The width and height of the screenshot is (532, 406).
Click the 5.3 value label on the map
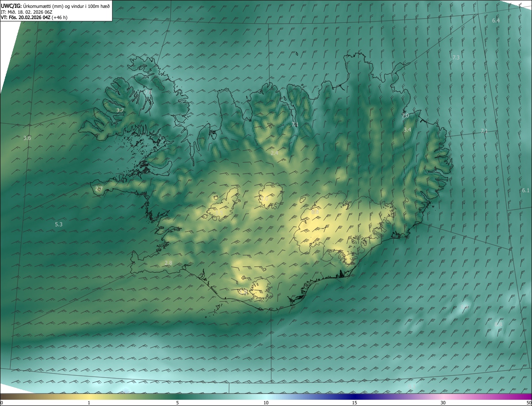[59, 224]
